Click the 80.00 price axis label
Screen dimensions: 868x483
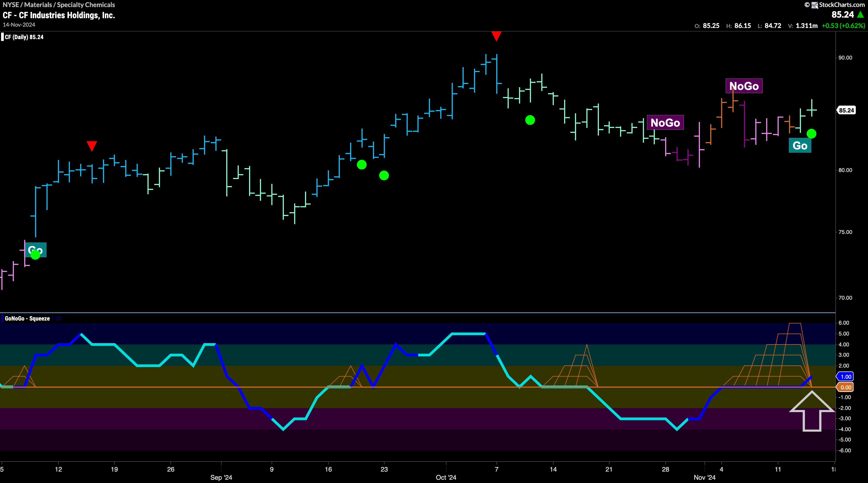pos(845,170)
